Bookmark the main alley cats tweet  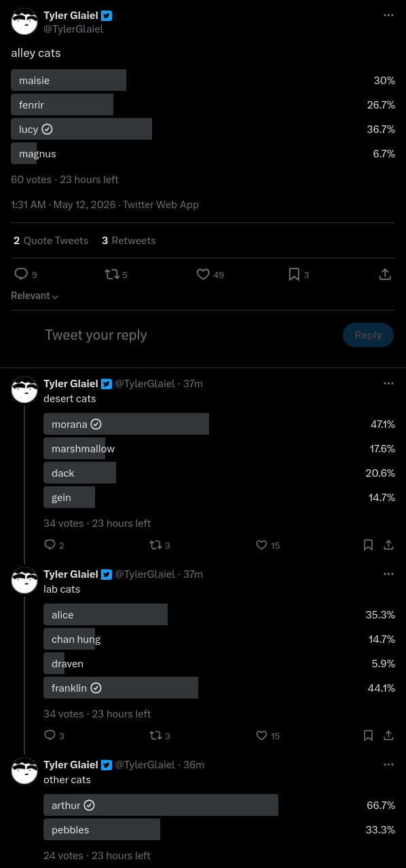(x=294, y=274)
